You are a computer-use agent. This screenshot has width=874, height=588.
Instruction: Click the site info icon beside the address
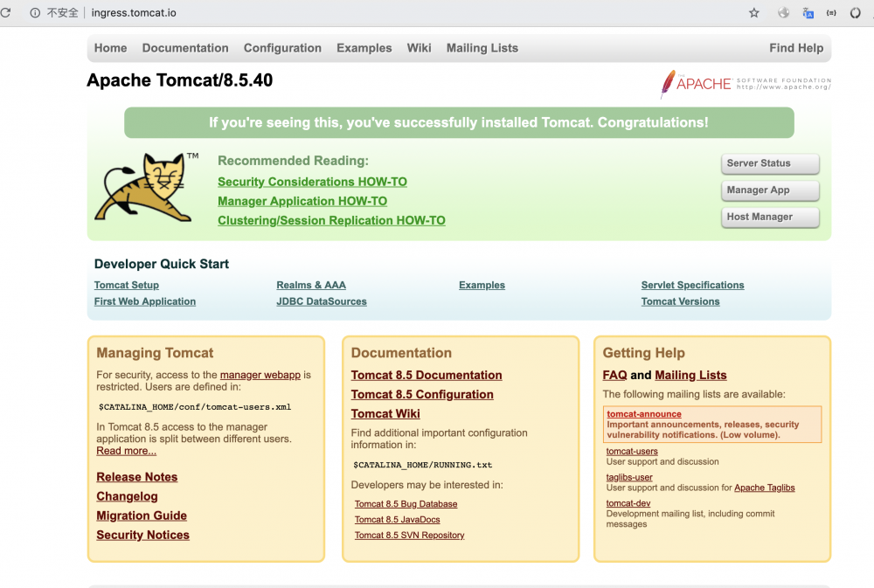(x=35, y=13)
